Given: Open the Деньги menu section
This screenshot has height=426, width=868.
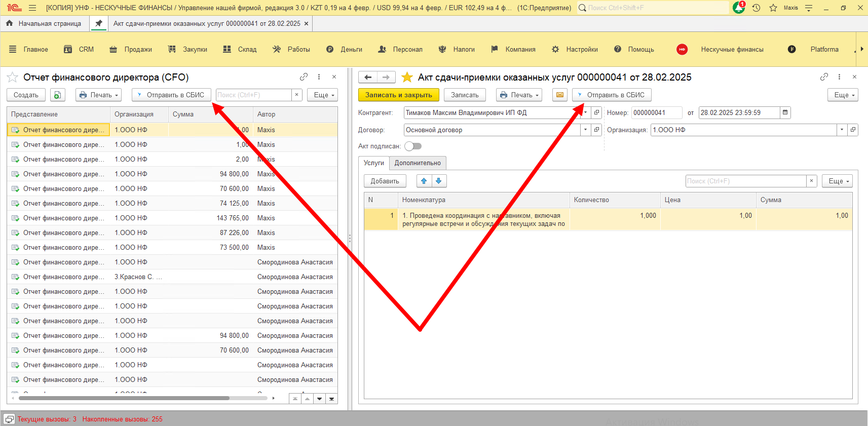Looking at the screenshot, I should tap(351, 49).
